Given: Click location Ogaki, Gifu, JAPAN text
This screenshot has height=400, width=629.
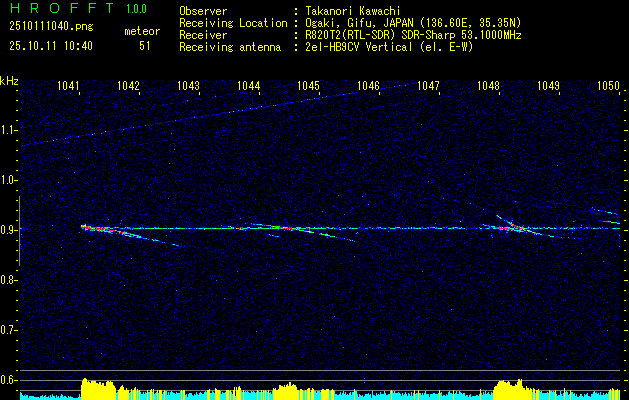Looking at the screenshot, I should (x=413, y=23).
